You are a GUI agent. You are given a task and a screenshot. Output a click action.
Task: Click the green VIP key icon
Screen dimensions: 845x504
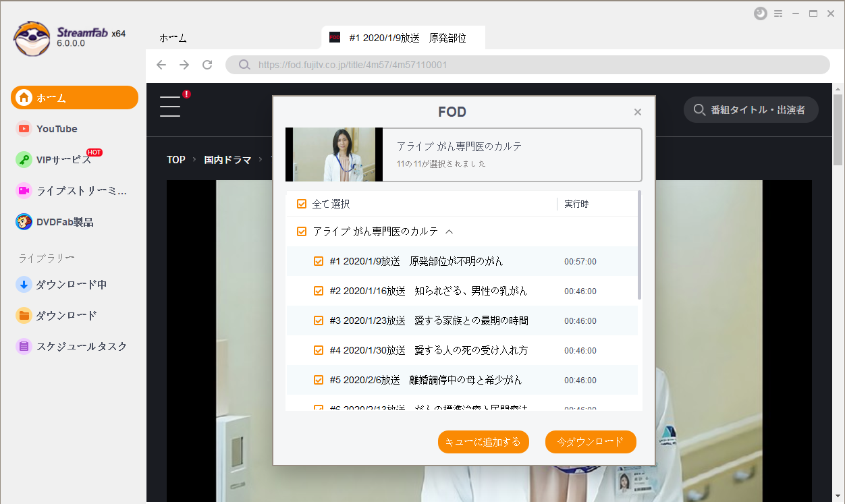[24, 160]
